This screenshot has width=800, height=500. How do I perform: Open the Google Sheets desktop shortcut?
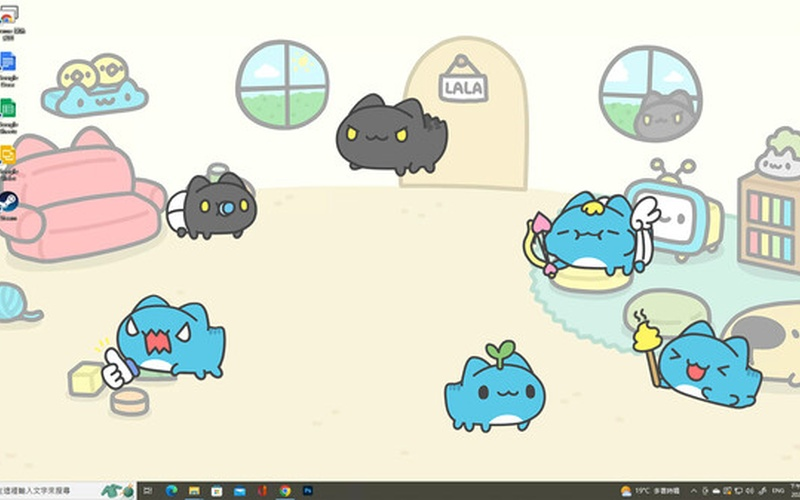(8, 116)
